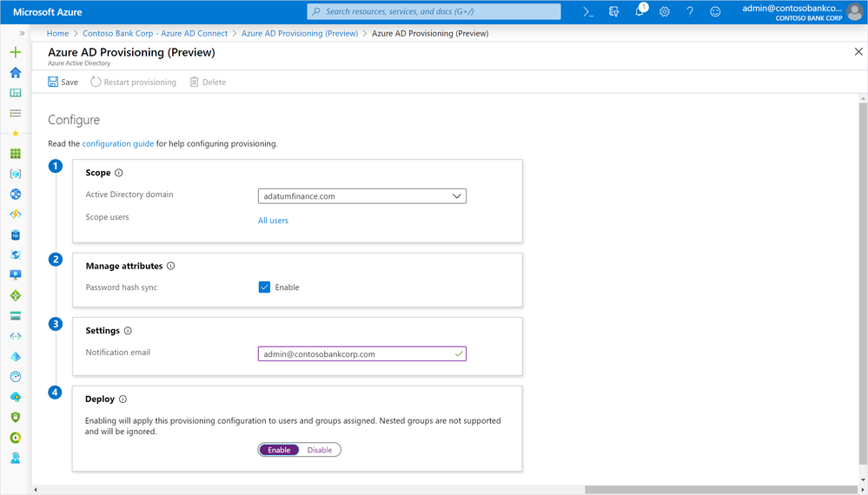Open Help and support person icon
868x495 pixels.
pos(16,458)
